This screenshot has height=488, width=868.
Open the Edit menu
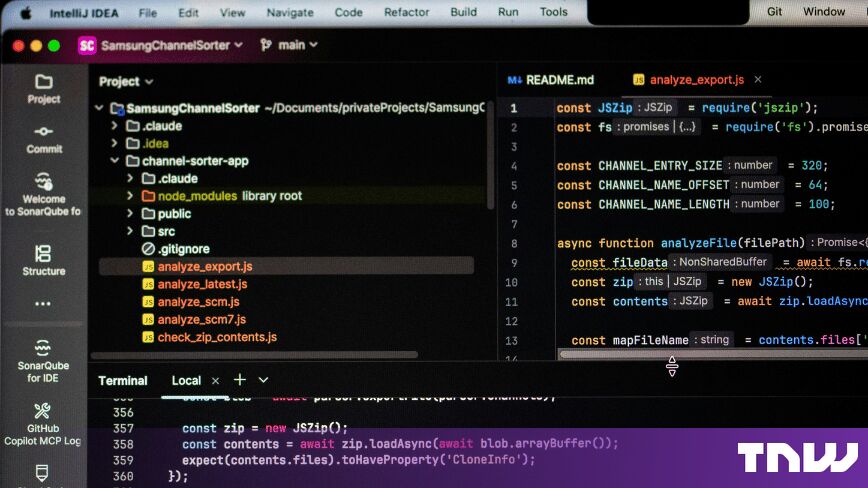point(188,12)
